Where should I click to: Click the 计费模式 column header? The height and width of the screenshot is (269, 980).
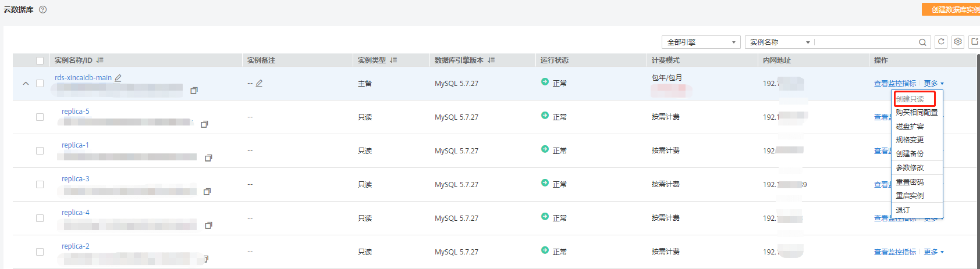pos(666,60)
